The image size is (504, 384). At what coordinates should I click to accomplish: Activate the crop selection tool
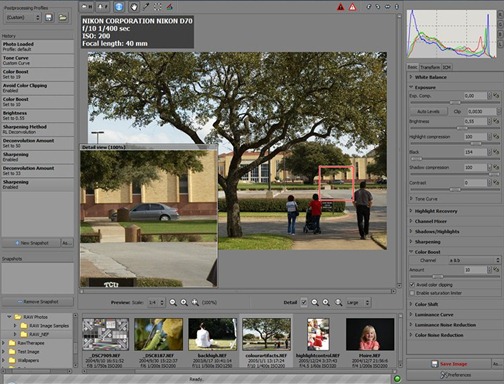[158, 6]
